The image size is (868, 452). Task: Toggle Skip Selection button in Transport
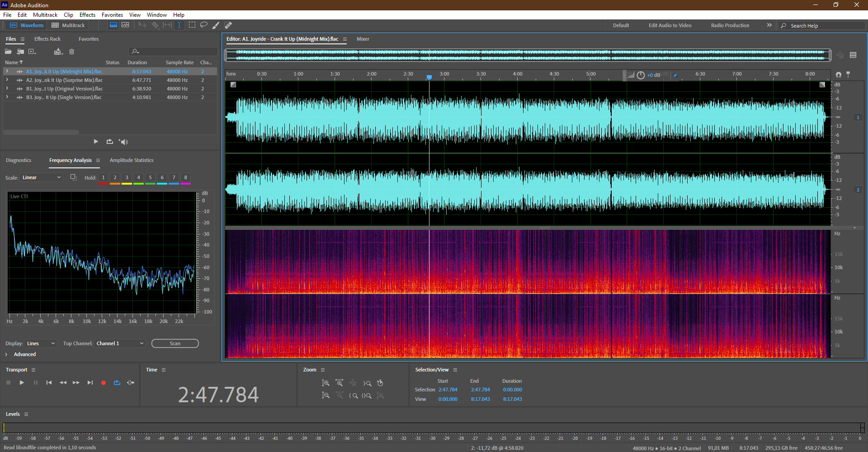coord(131,383)
